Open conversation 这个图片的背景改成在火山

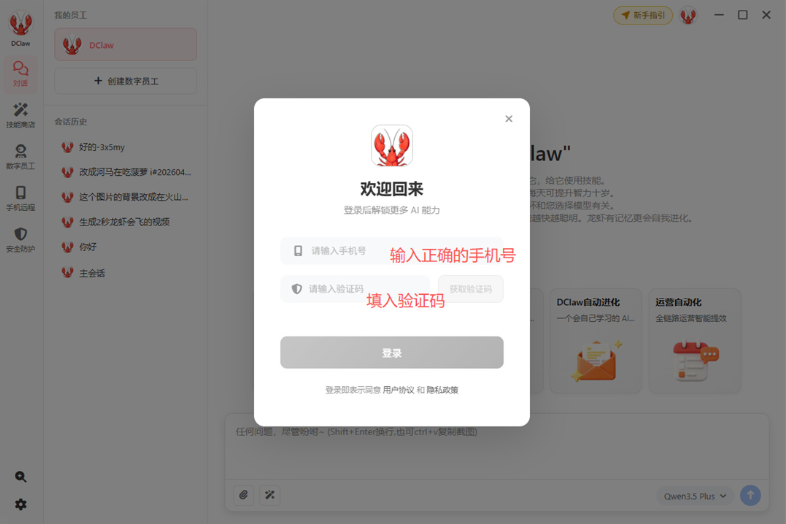[x=126, y=197]
